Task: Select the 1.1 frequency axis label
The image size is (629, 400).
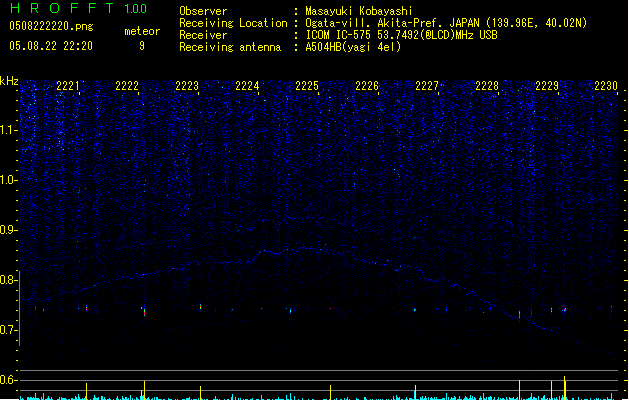Action: point(9,129)
